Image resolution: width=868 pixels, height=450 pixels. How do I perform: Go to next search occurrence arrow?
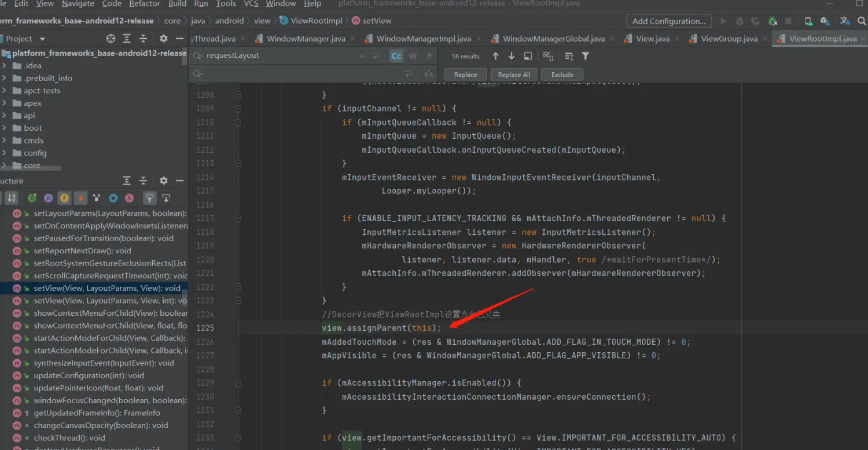[512, 56]
